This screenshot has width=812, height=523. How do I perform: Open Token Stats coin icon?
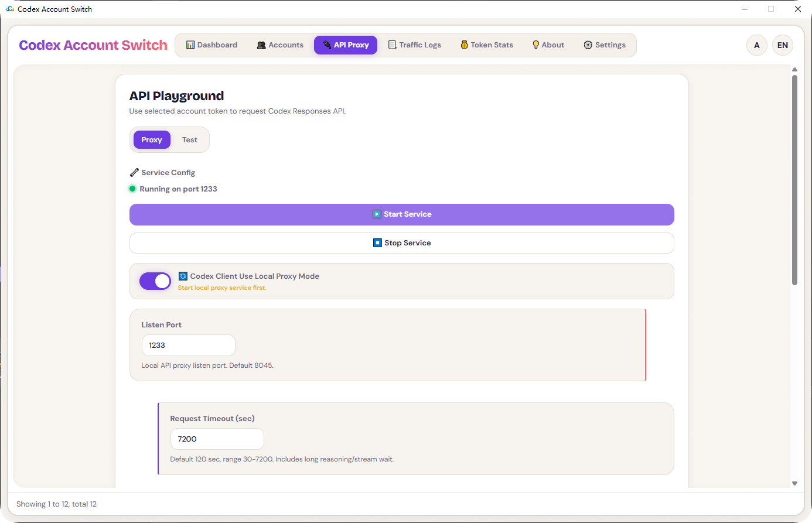[464, 45]
